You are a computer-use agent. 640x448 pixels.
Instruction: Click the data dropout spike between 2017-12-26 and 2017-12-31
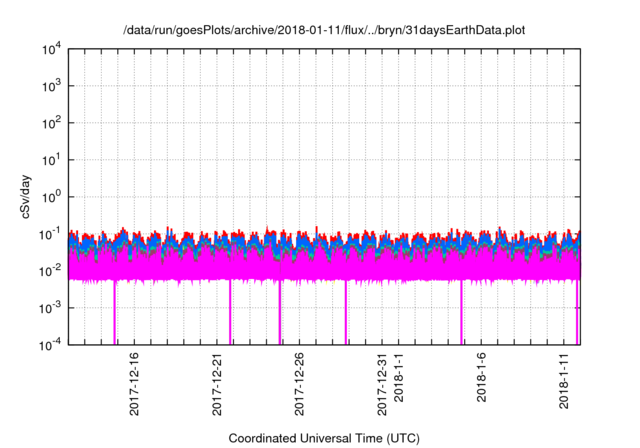click(x=346, y=312)
